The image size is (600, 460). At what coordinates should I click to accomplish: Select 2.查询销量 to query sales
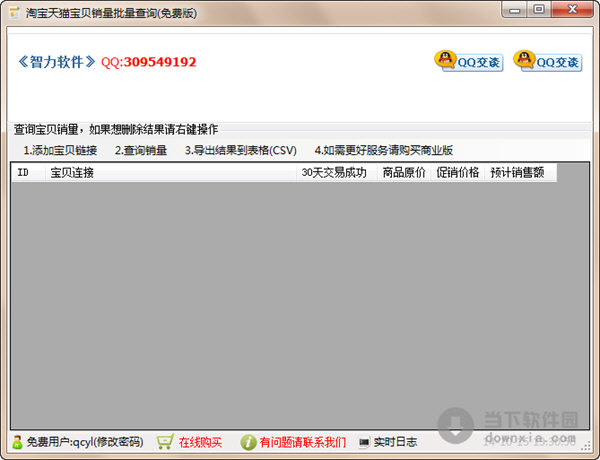[141, 150]
